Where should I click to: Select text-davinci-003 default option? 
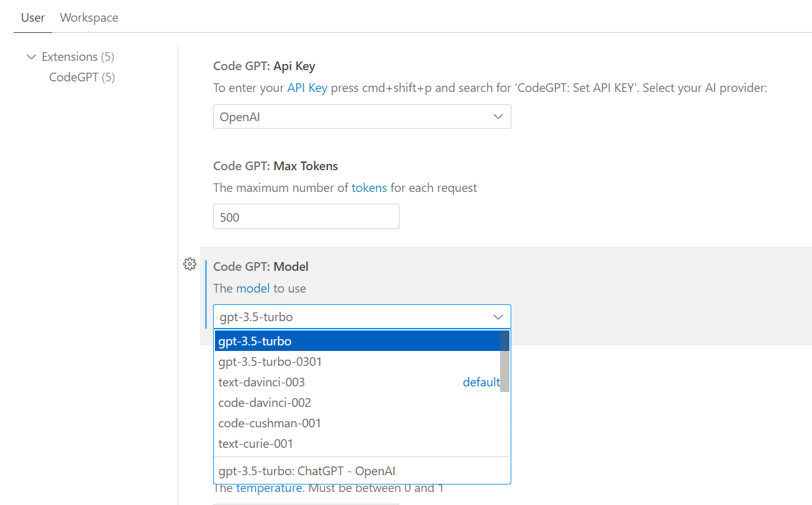(358, 382)
